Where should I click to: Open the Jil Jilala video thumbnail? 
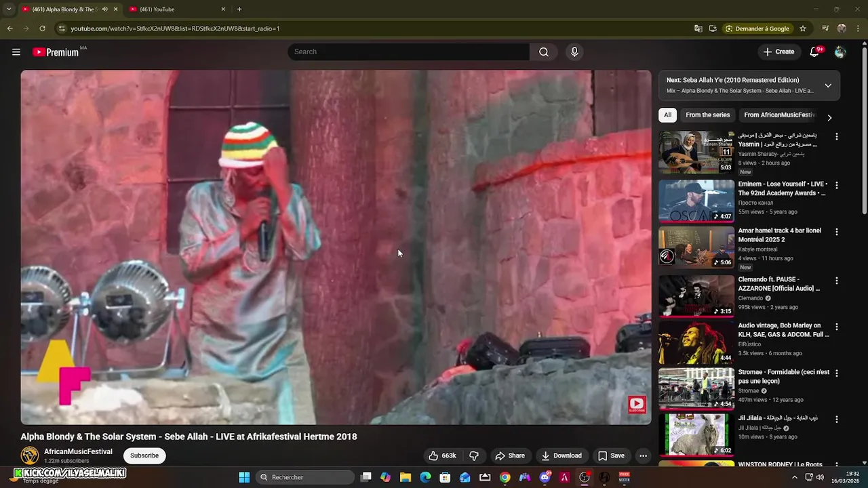(696, 435)
